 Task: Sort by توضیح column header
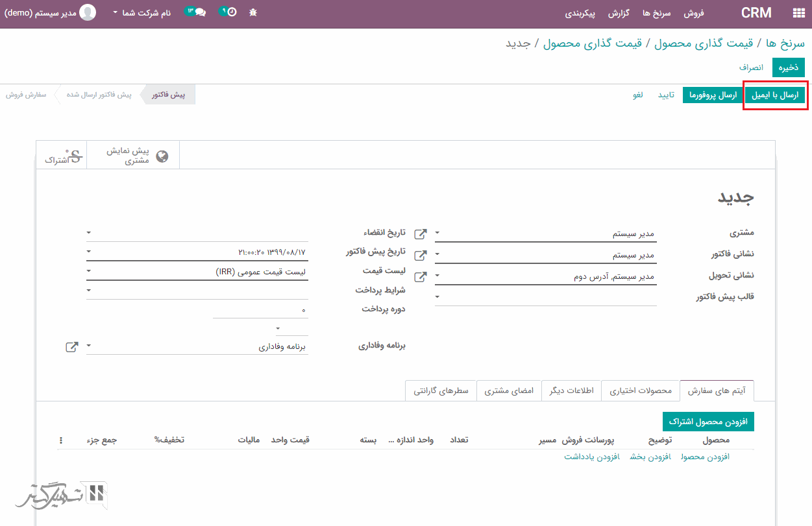coord(661,440)
